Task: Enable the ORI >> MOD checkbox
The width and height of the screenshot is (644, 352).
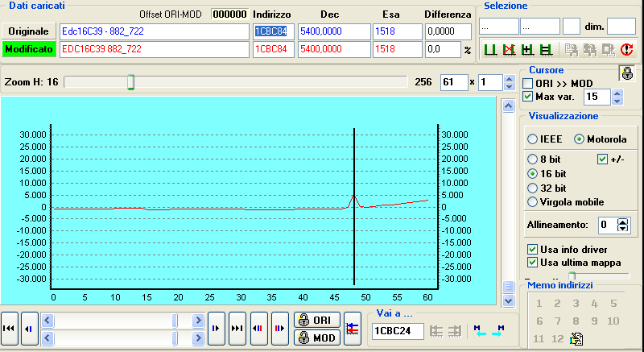Action: [528, 84]
